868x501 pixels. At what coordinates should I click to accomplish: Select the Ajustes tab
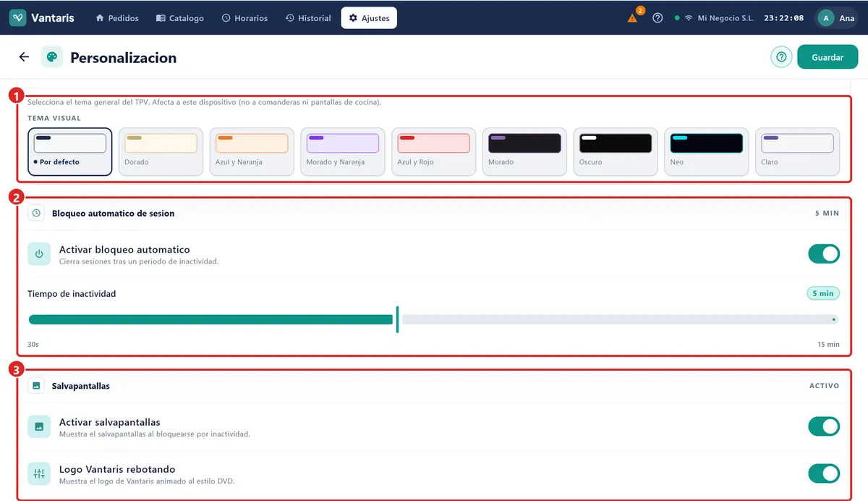[x=369, y=18]
